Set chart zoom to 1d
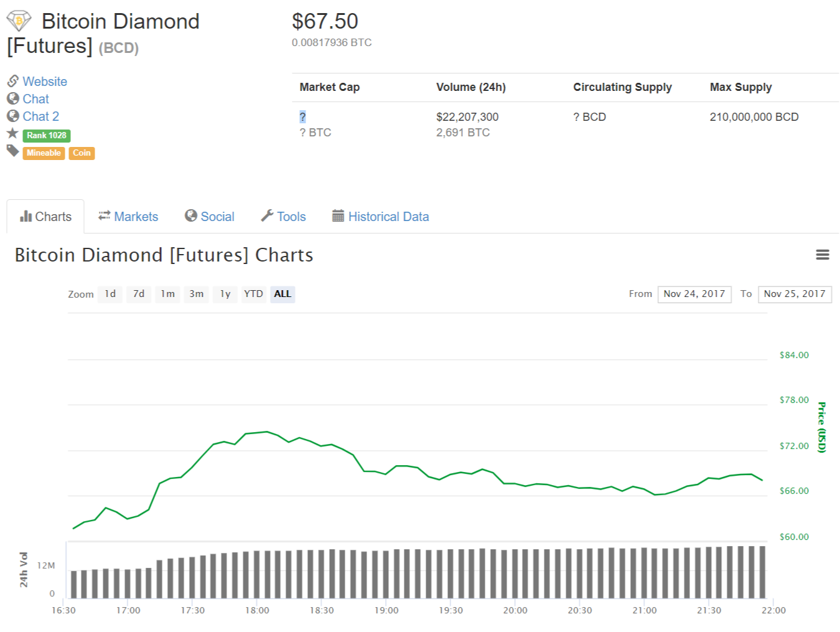Viewport: 840px width, 632px height. click(x=110, y=294)
